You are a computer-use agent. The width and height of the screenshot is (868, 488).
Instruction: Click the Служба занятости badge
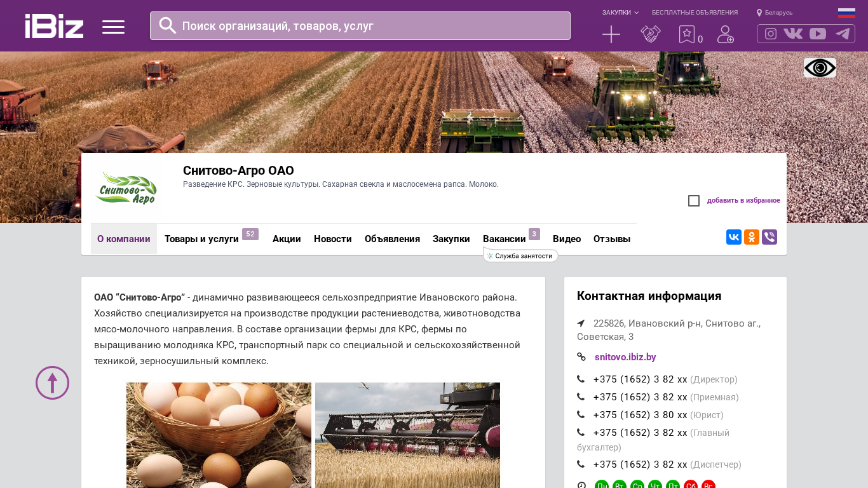[x=520, y=255]
